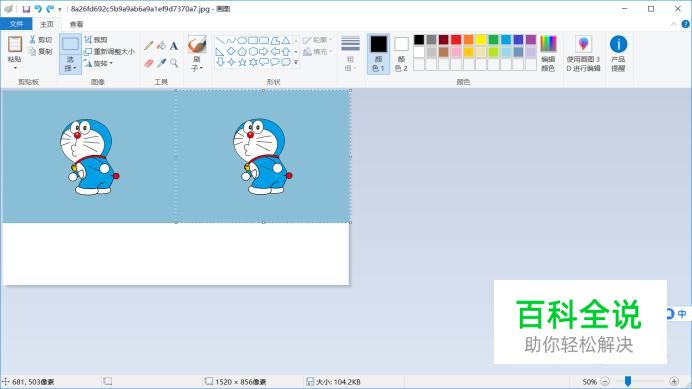The width and height of the screenshot is (692, 389).
Task: Select the Magnifier tool
Action: point(174,63)
